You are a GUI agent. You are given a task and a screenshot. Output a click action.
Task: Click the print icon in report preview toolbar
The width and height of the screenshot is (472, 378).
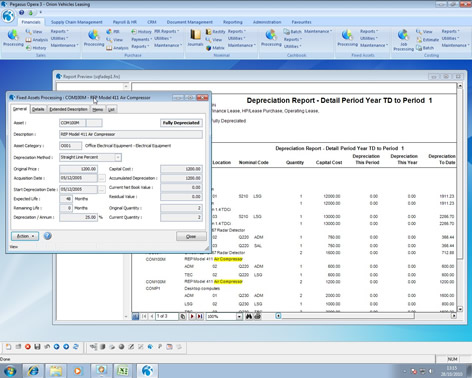[257, 316]
